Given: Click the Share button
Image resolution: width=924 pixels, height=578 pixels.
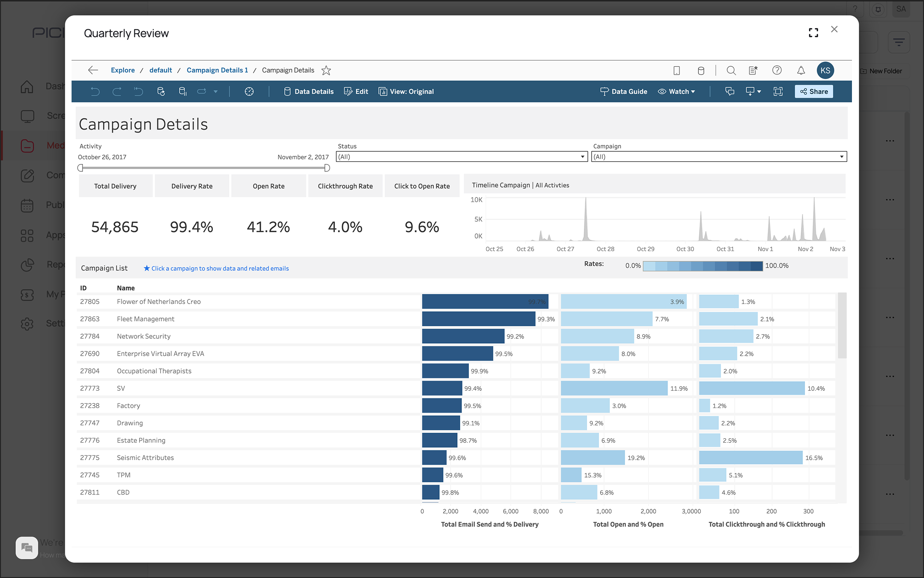Looking at the screenshot, I should tap(814, 91).
